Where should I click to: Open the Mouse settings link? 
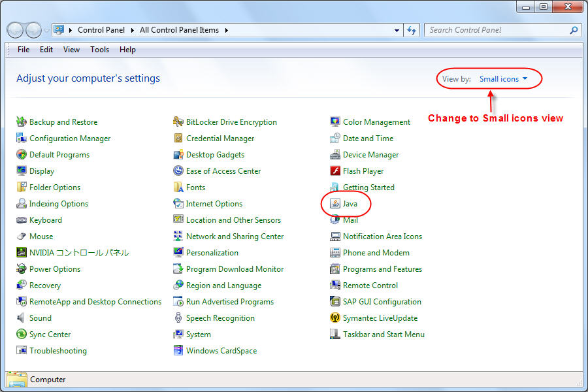coord(41,237)
